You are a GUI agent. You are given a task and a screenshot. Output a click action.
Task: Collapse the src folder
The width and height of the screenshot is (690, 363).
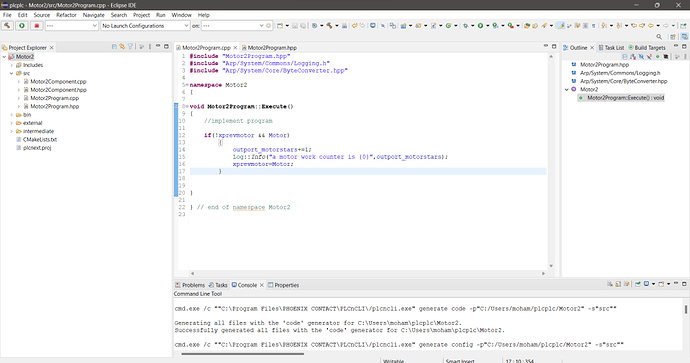[x=11, y=73]
